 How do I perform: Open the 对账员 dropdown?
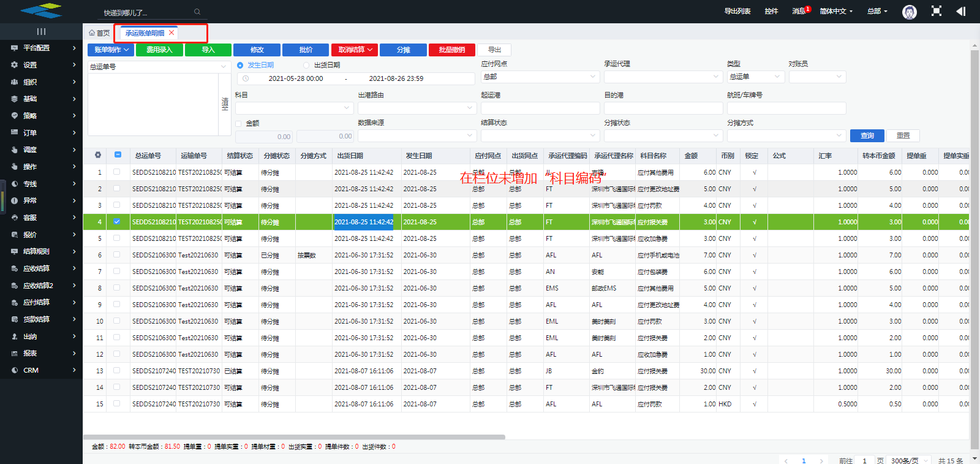(x=817, y=77)
